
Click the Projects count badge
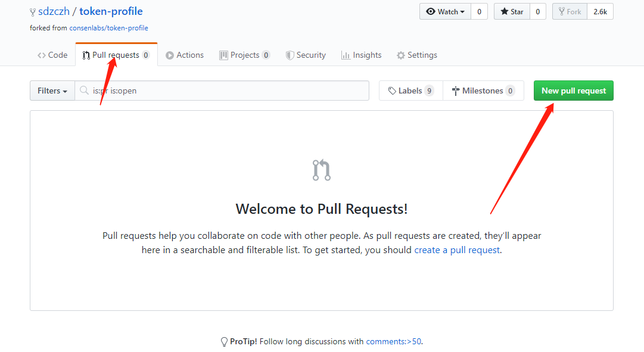coord(266,55)
